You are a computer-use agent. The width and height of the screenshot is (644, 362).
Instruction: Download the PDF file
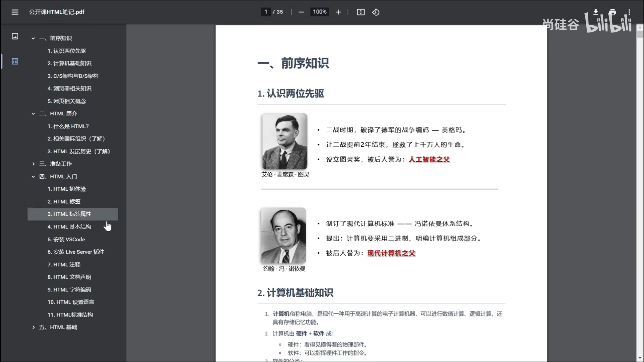pyautogui.click(x=595, y=12)
